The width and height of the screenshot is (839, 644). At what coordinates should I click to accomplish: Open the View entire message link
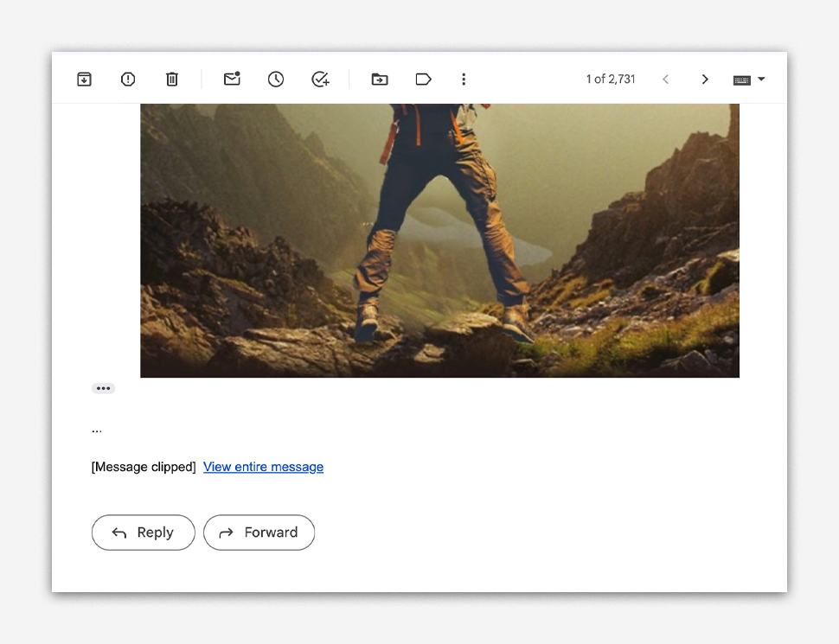pos(263,467)
